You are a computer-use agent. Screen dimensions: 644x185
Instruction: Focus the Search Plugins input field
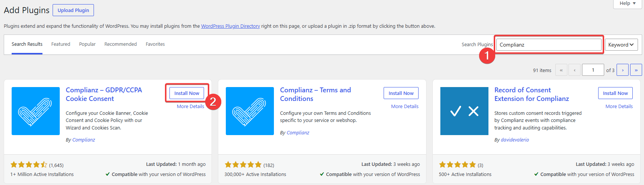(x=549, y=45)
